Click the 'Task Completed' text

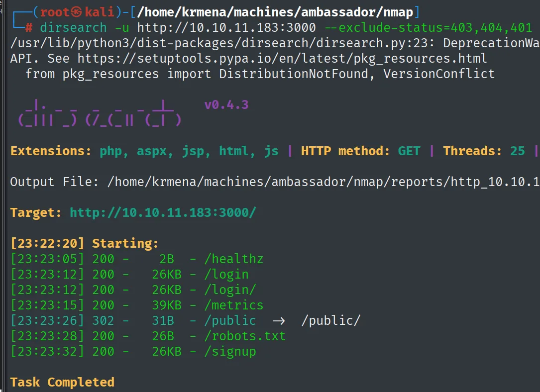(62, 383)
